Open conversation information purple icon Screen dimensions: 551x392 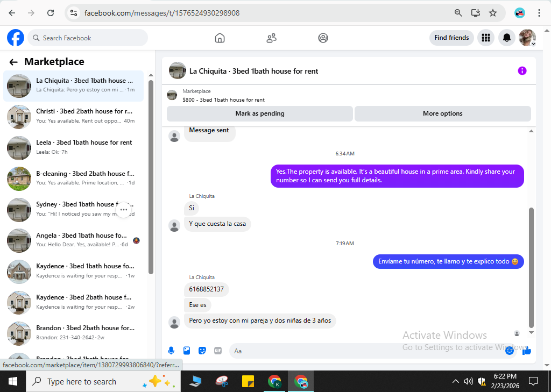click(522, 71)
